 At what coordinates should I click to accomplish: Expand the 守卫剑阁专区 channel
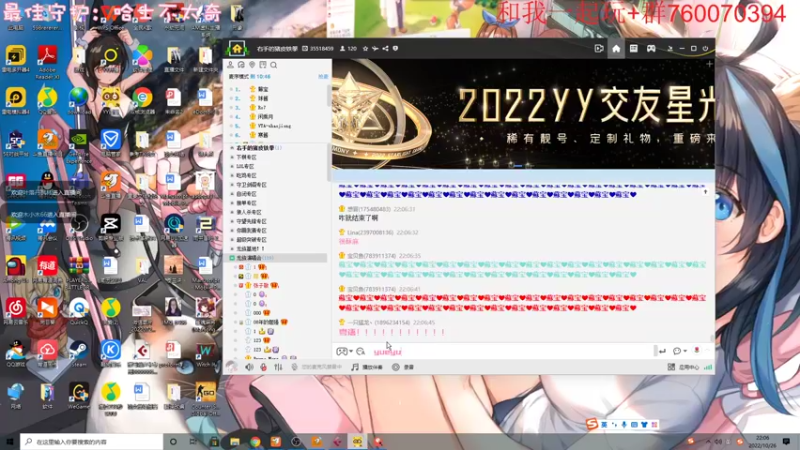(x=232, y=185)
